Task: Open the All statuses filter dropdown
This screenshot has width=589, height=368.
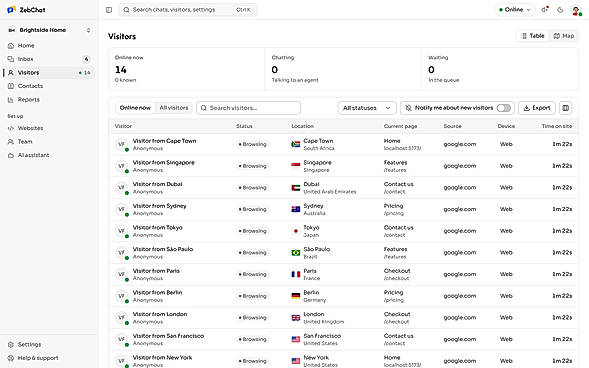Action: click(x=367, y=108)
